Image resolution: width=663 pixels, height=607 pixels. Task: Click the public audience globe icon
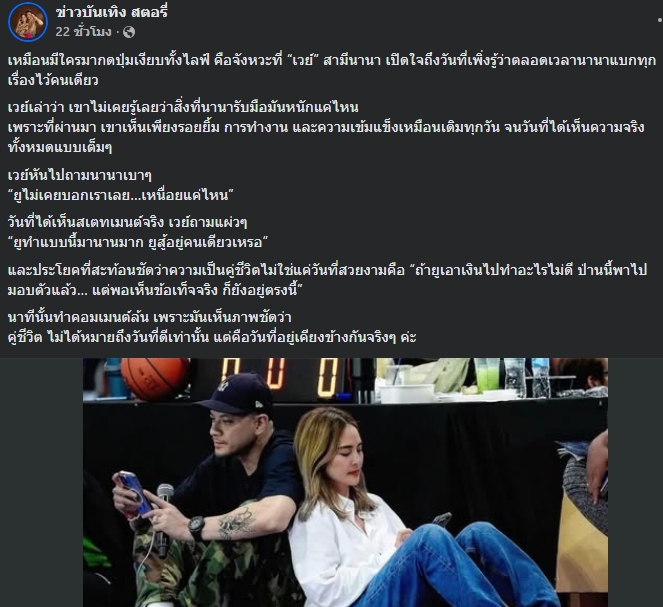click(129, 32)
